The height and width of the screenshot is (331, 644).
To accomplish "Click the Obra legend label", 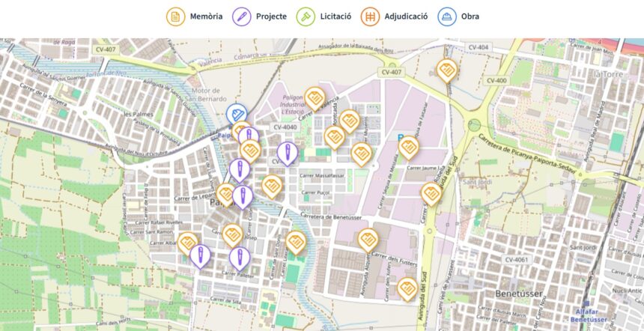I will click(x=470, y=16).
